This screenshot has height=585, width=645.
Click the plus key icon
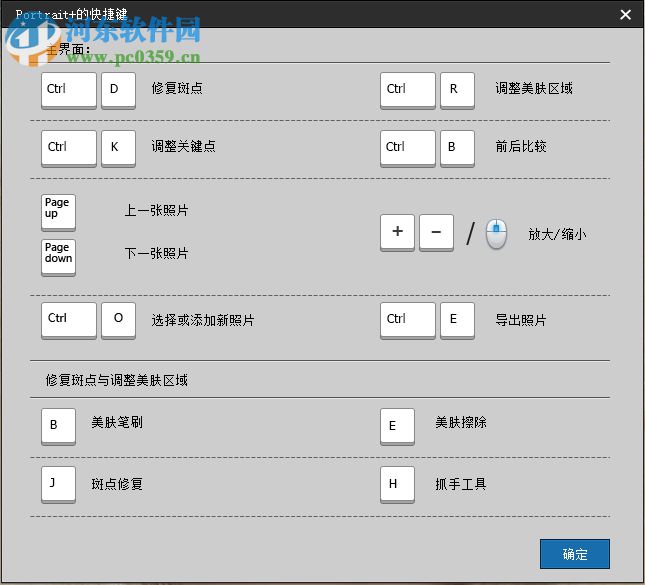click(397, 232)
